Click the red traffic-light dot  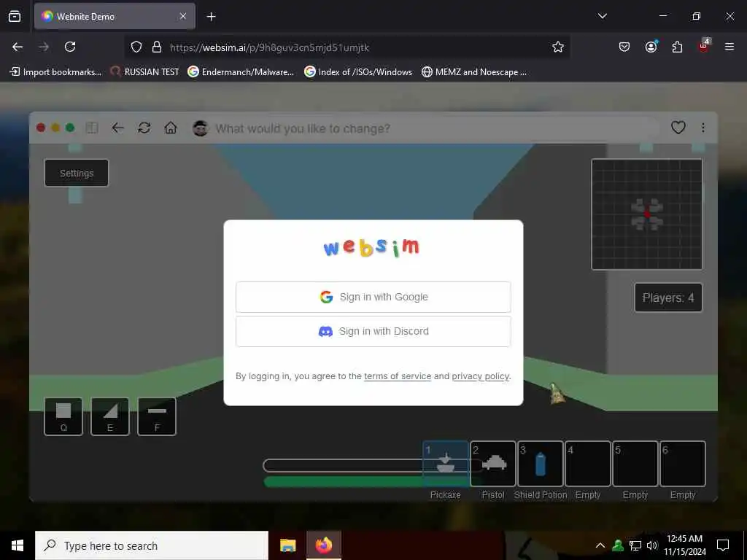(x=41, y=128)
